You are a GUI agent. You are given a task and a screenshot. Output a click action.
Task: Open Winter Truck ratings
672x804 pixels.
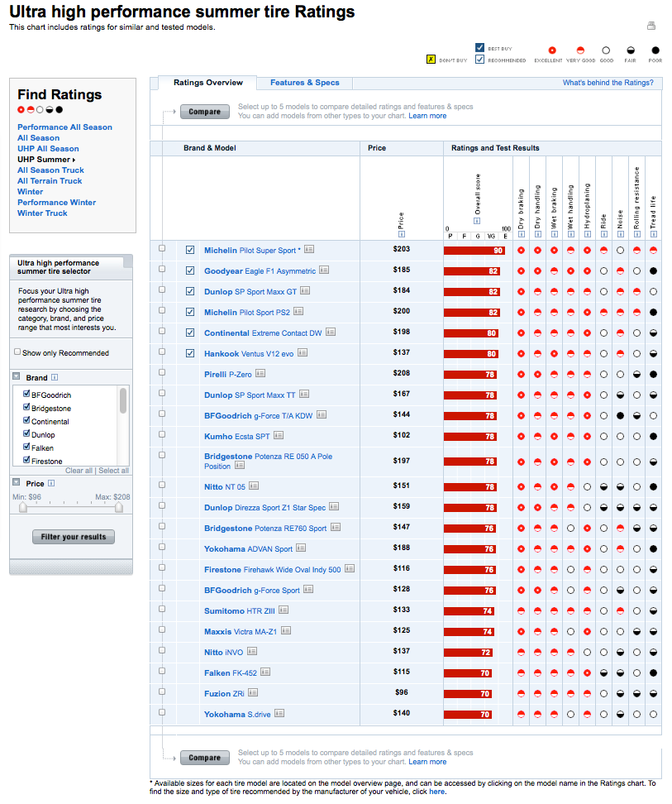(x=42, y=213)
